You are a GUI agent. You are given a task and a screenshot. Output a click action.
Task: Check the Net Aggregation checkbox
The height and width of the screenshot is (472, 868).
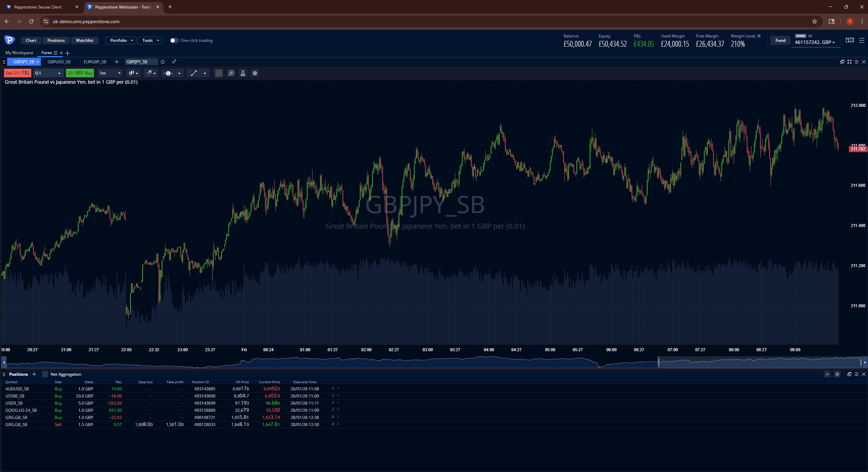45,374
